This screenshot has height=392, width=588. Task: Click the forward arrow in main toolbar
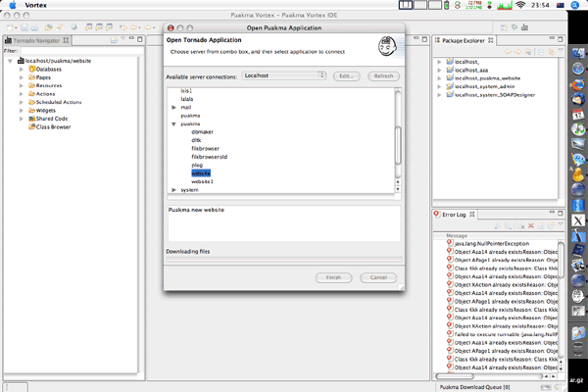point(149,27)
